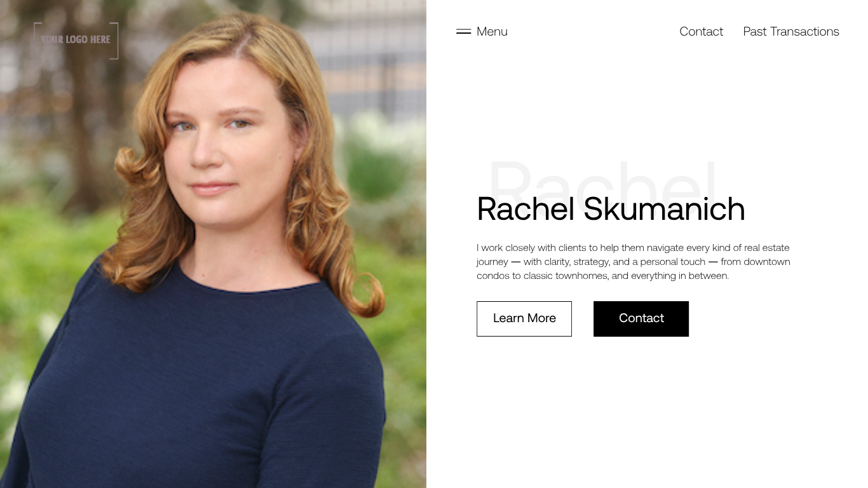Go to Contact in top navigation
Image resolution: width=868 pixels, height=488 pixels.
701,31
